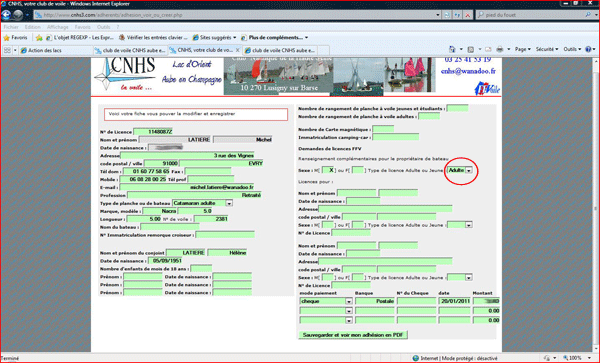Toggle the Compatibility View icon
Screen dimensions: 600x363
447,15
